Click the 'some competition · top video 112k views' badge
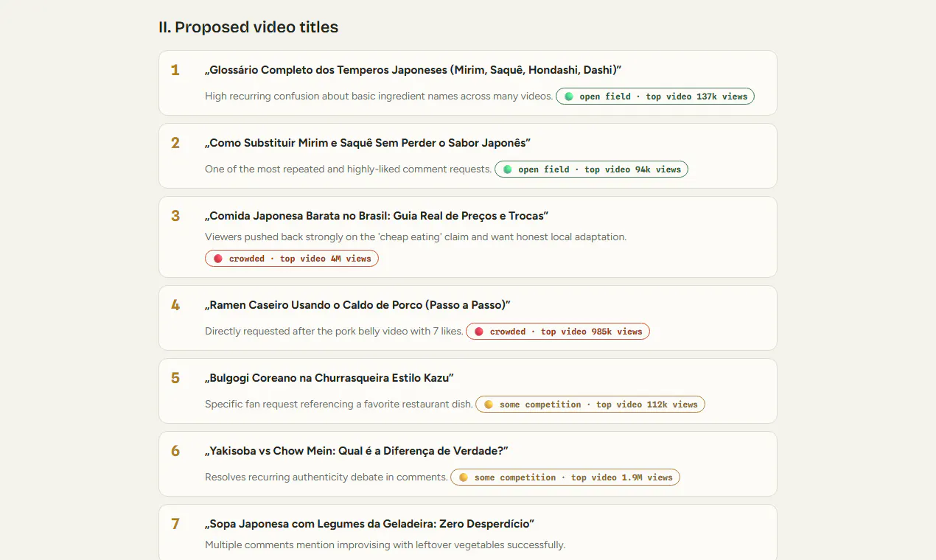 coord(590,405)
